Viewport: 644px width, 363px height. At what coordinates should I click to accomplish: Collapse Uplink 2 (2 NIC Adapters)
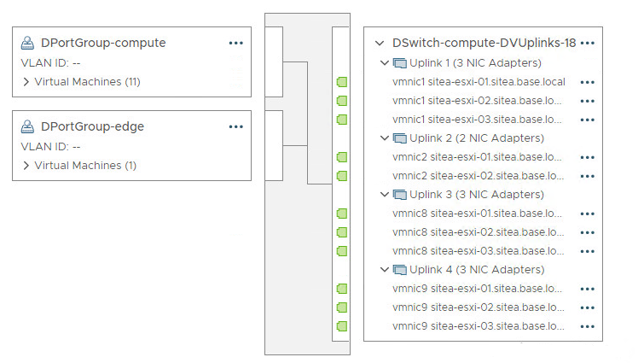click(x=385, y=138)
